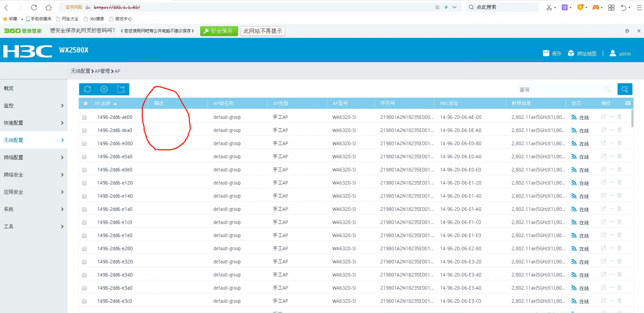The height and width of the screenshot is (313, 644).
Task: Edit the AP 1496-2dd6-ae00 row
Action: point(604,117)
